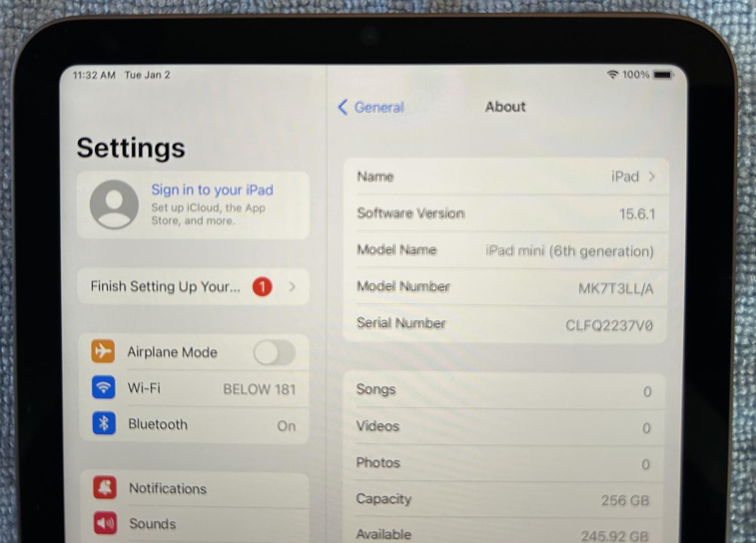The width and height of the screenshot is (756, 543).
Task: Toggle the Airplane Mode switch
Action: [x=274, y=352]
